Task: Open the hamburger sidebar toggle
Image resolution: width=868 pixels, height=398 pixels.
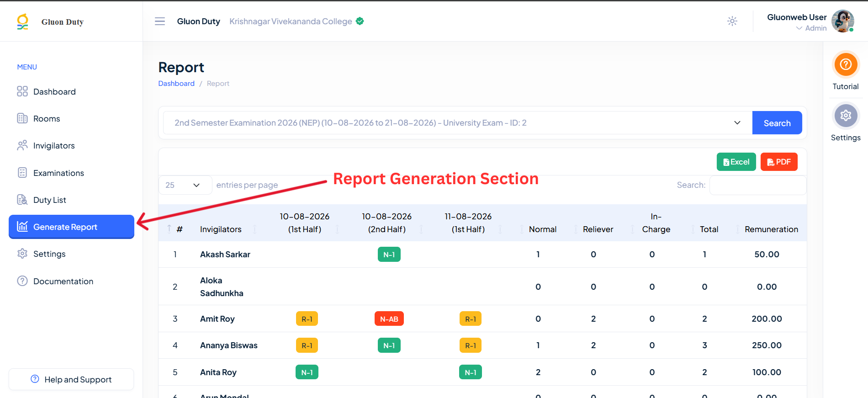Action: coord(160,21)
